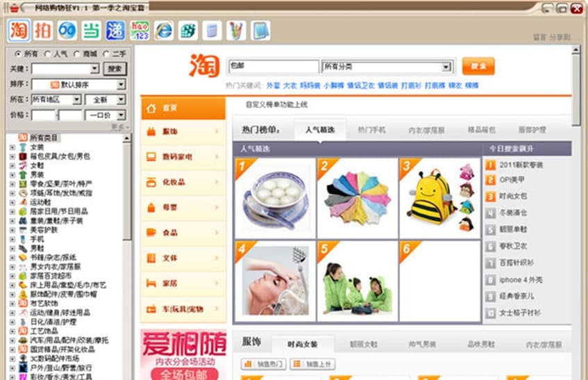Screen dimensions: 588x380
Task: Open the 所有分类 category dropdown
Action: pos(446,67)
